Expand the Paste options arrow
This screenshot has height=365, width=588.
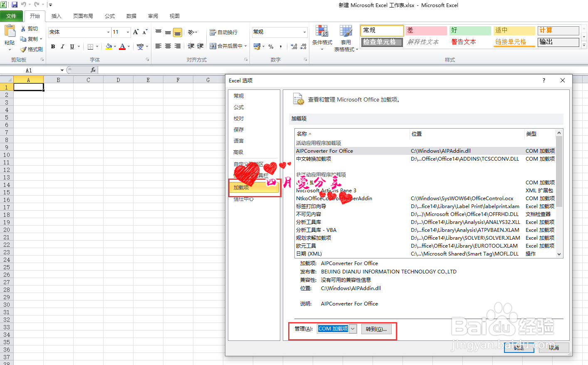pyautogui.click(x=9, y=50)
